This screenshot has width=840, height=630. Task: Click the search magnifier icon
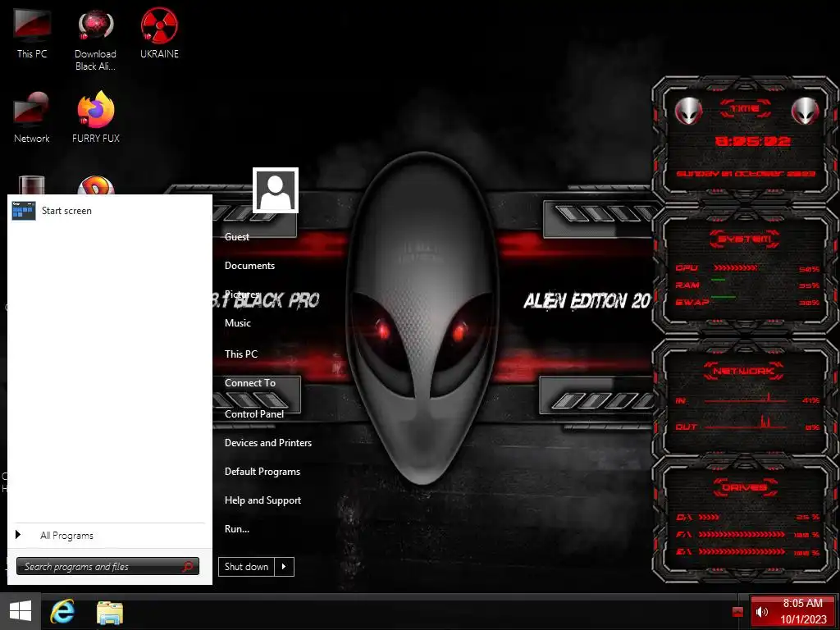188,566
